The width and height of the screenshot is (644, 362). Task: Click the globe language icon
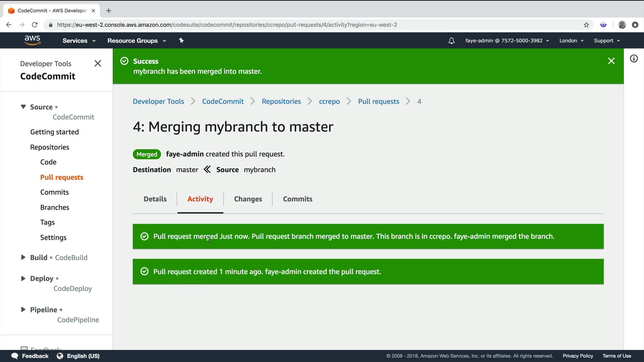pyautogui.click(x=60, y=356)
